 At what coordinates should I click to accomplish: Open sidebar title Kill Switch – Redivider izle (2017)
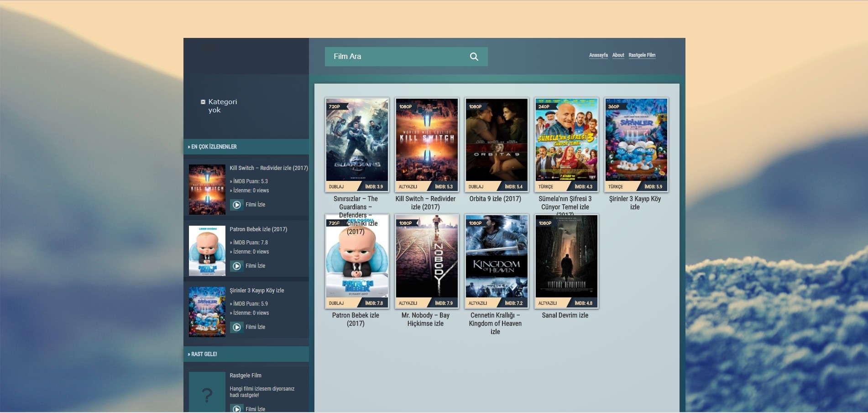click(x=269, y=168)
